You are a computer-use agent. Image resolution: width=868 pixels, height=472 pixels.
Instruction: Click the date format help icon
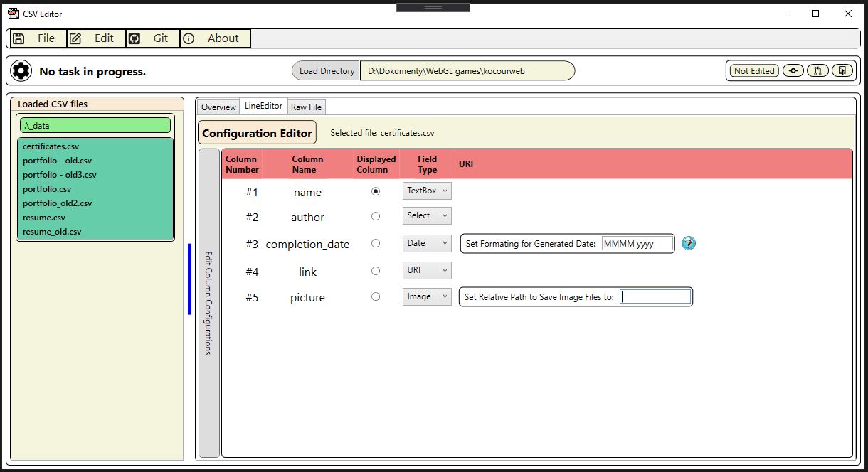[x=688, y=243]
